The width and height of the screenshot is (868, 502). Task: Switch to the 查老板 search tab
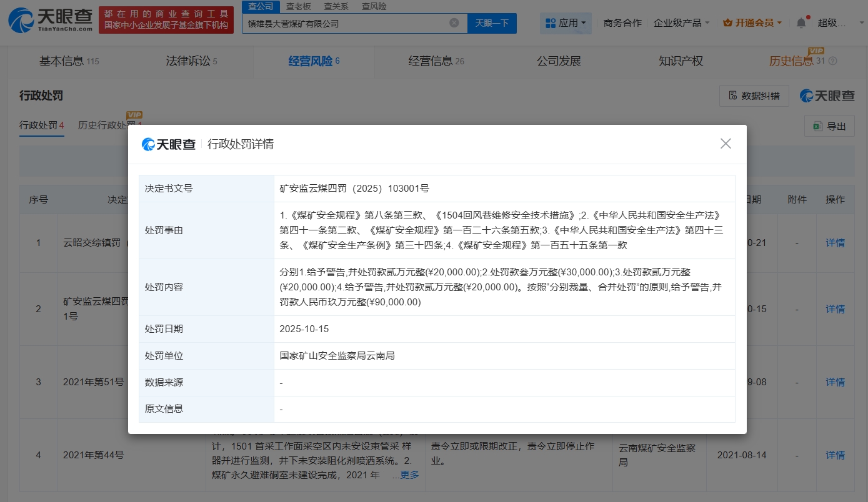[x=299, y=6]
